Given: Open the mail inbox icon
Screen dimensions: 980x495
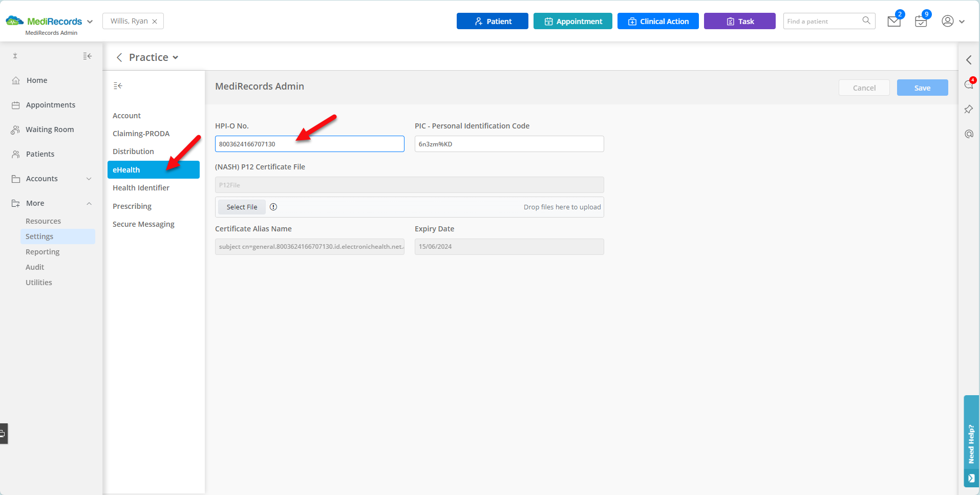Looking at the screenshot, I should tap(894, 21).
